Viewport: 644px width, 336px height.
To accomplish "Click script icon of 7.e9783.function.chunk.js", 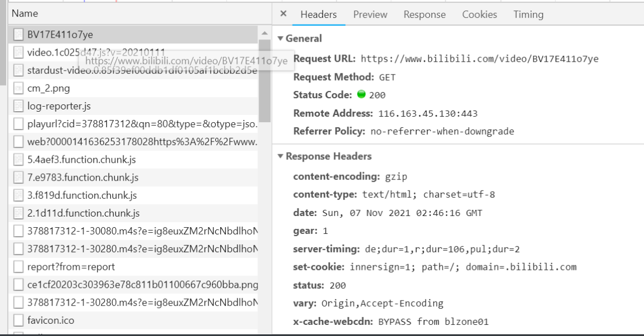I will pos(18,177).
